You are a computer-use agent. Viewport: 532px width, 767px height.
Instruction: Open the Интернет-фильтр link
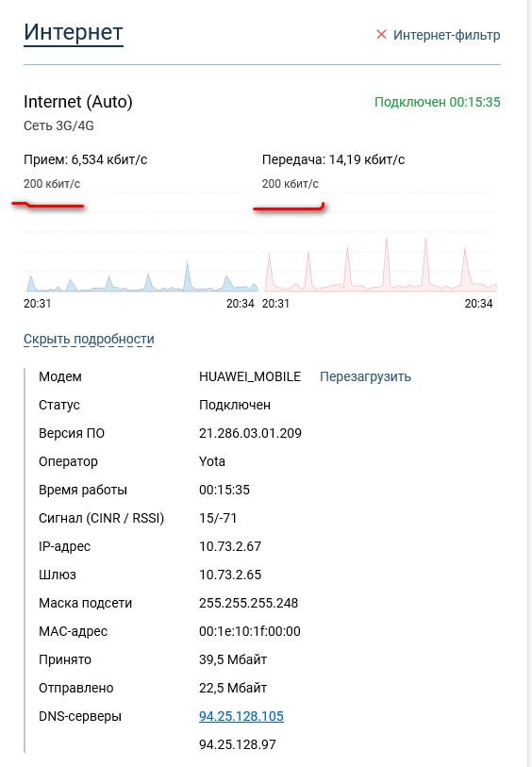[446, 35]
